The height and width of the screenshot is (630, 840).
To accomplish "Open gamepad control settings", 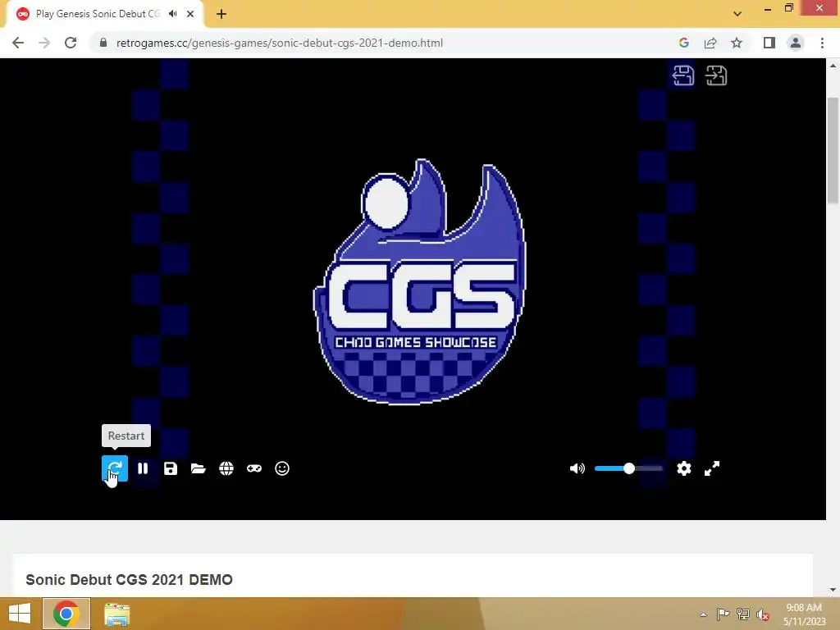I will (x=254, y=468).
